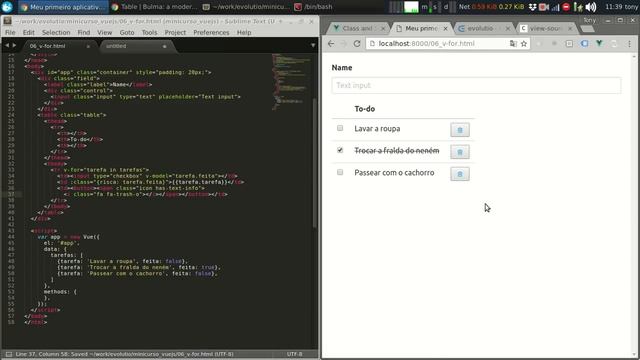Open the Project menu in Sublime Text

[176, 32]
